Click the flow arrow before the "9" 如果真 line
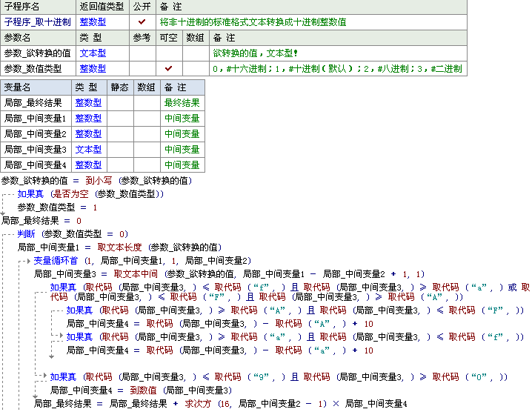The width and height of the screenshot is (532, 412). tap(44, 377)
